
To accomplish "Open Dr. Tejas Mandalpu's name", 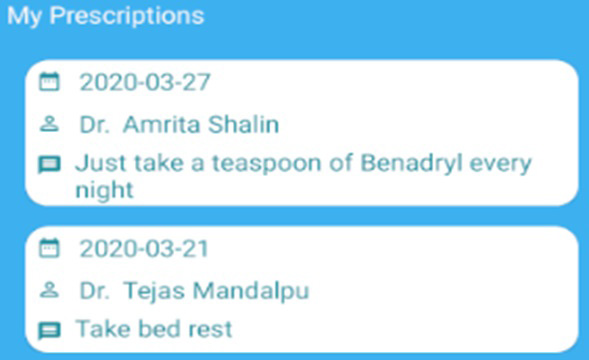I will (x=194, y=290).
